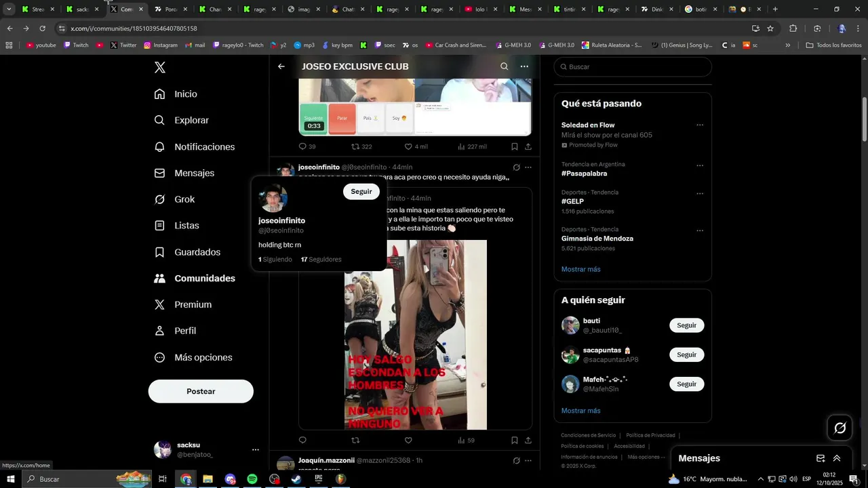Open more options for #GELP trend

click(700, 193)
